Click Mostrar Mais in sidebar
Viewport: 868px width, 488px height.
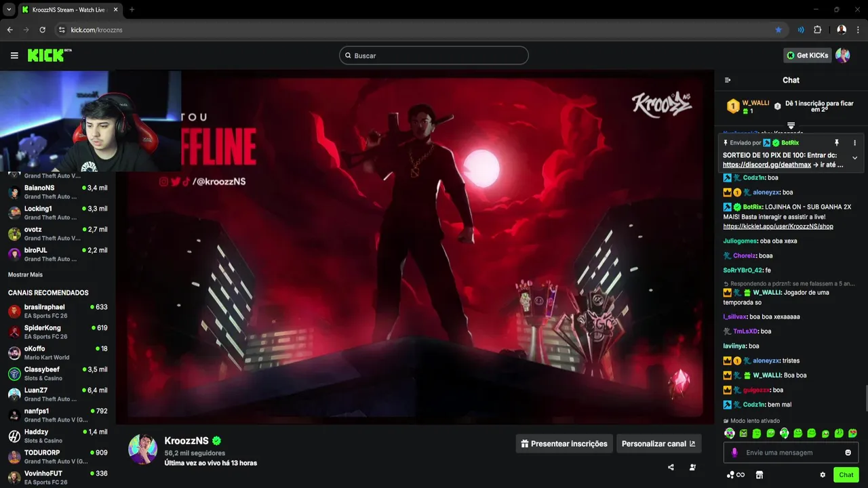[x=25, y=274]
